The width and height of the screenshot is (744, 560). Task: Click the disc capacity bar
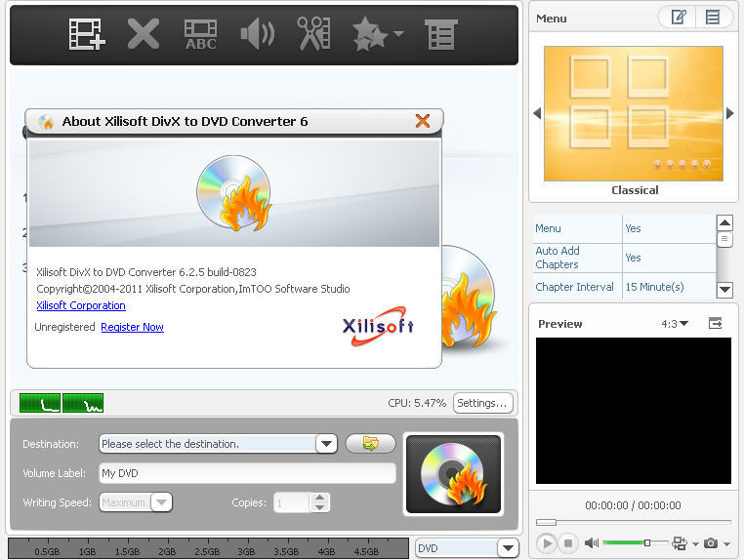[x=208, y=548]
